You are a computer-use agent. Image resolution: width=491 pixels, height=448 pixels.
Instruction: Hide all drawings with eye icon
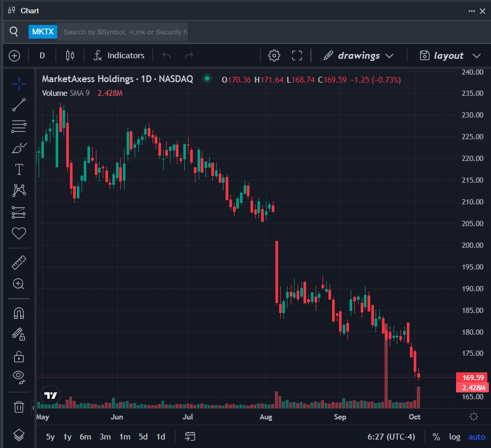19,377
